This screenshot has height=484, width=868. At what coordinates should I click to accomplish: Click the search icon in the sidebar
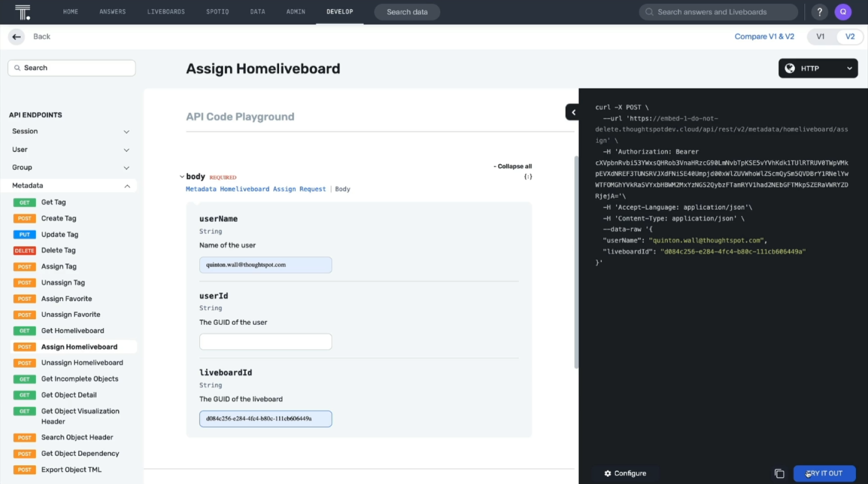tap(17, 68)
